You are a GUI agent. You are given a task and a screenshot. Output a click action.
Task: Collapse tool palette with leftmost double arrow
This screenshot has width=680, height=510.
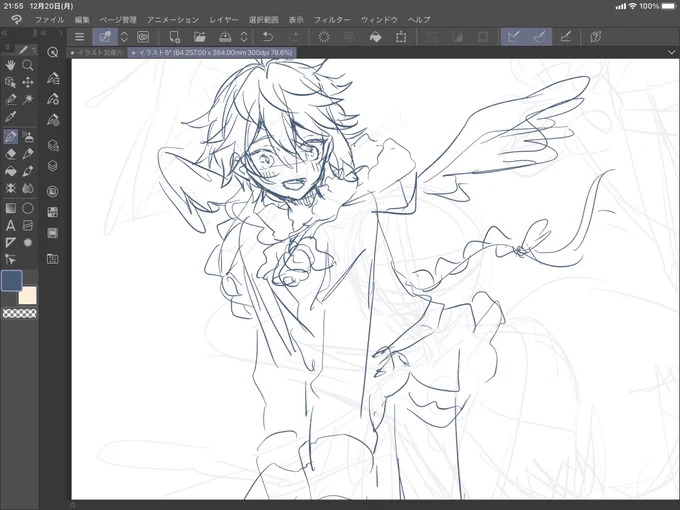(4, 33)
